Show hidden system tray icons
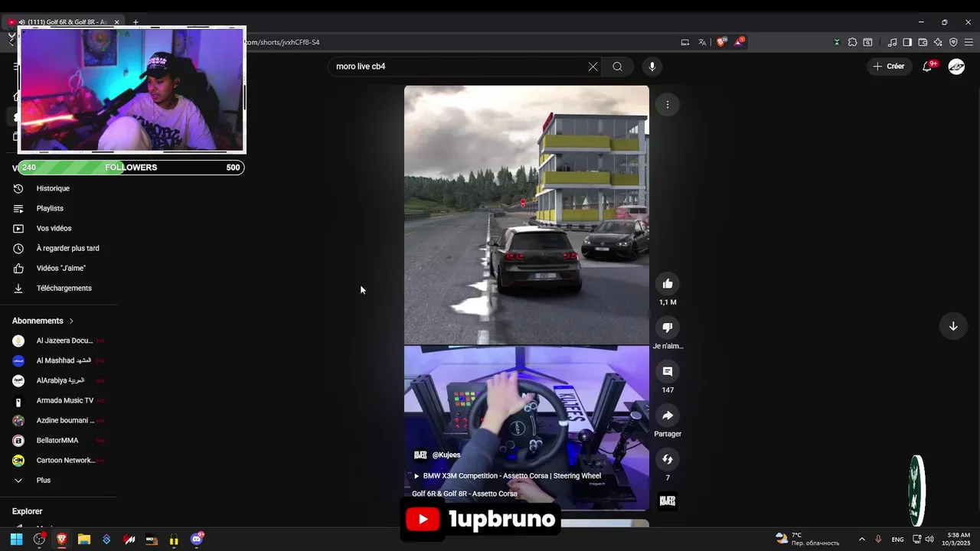This screenshot has width=980, height=551. pyautogui.click(x=861, y=540)
